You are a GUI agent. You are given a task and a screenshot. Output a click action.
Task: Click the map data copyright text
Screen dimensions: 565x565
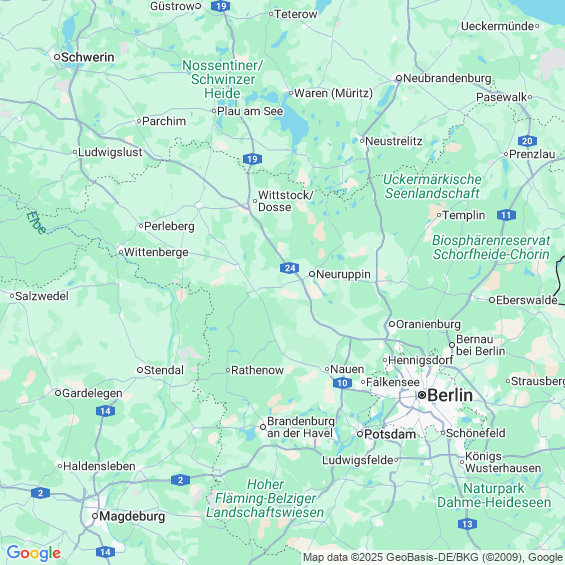click(x=433, y=557)
